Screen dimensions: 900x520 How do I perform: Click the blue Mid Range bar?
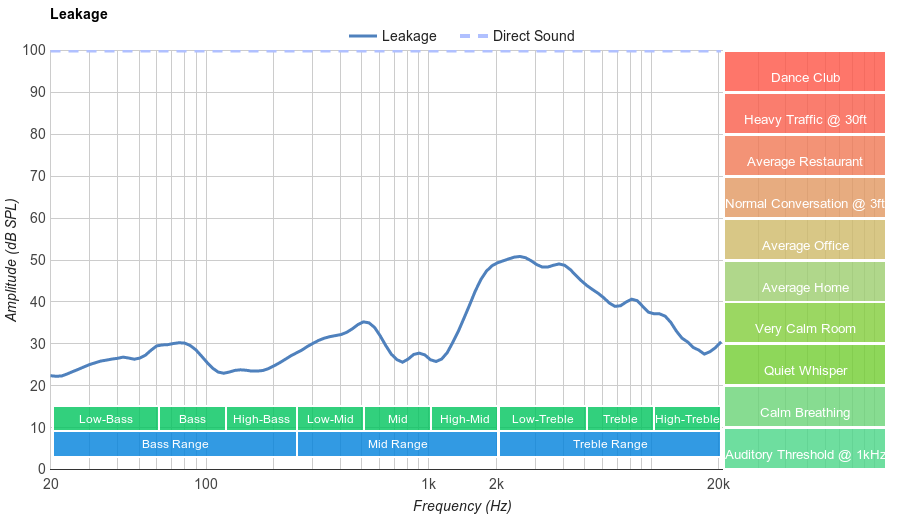point(397,444)
